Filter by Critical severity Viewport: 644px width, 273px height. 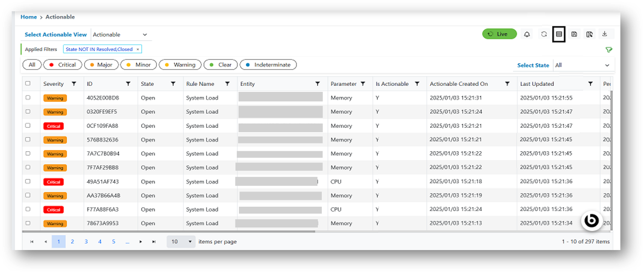coord(63,65)
